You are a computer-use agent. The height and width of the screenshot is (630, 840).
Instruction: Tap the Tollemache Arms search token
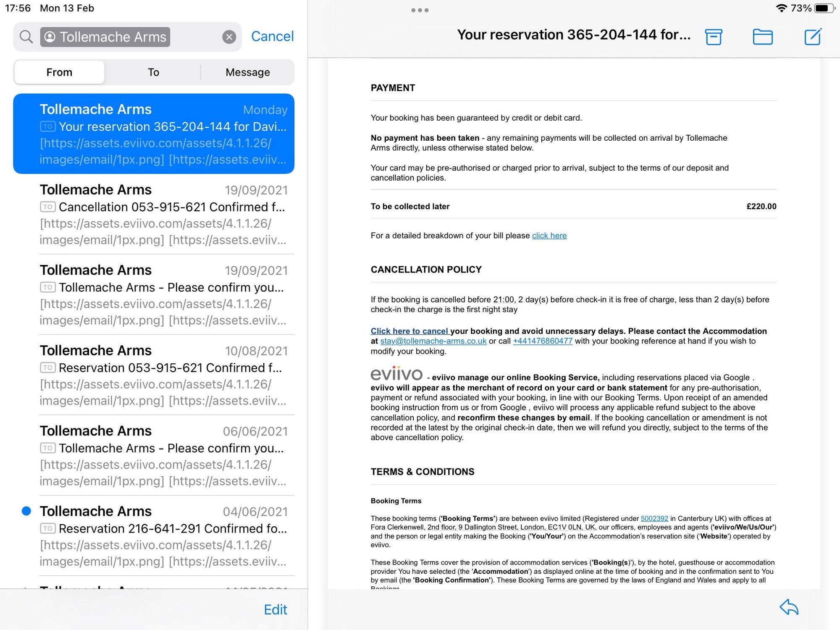(x=105, y=37)
